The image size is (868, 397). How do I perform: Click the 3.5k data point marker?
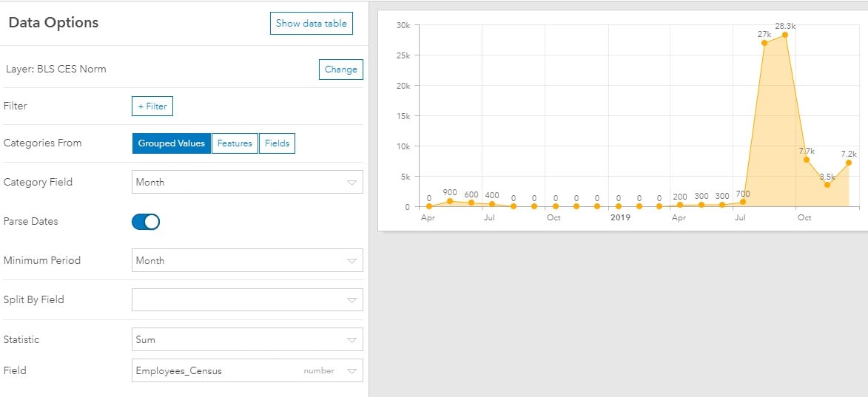coord(827,185)
